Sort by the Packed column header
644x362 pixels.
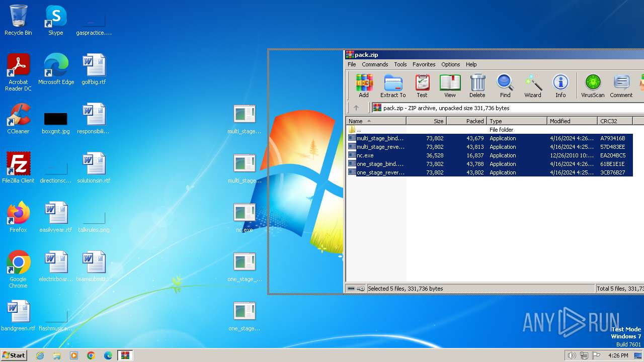point(466,121)
